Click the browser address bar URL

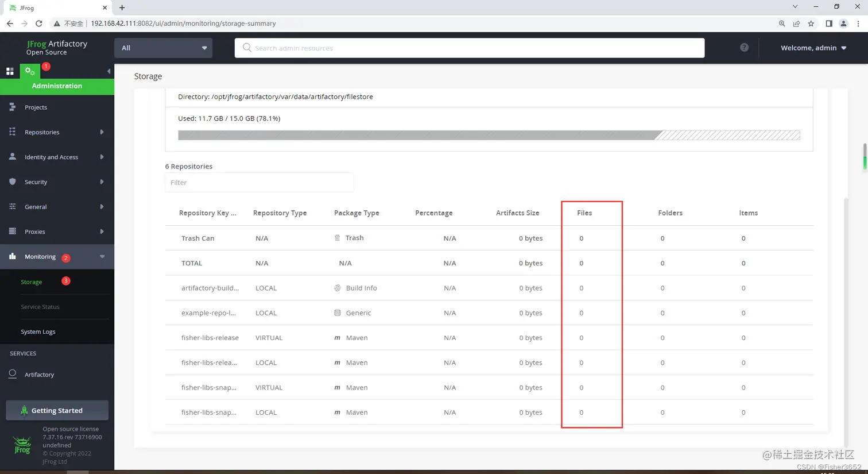click(183, 24)
